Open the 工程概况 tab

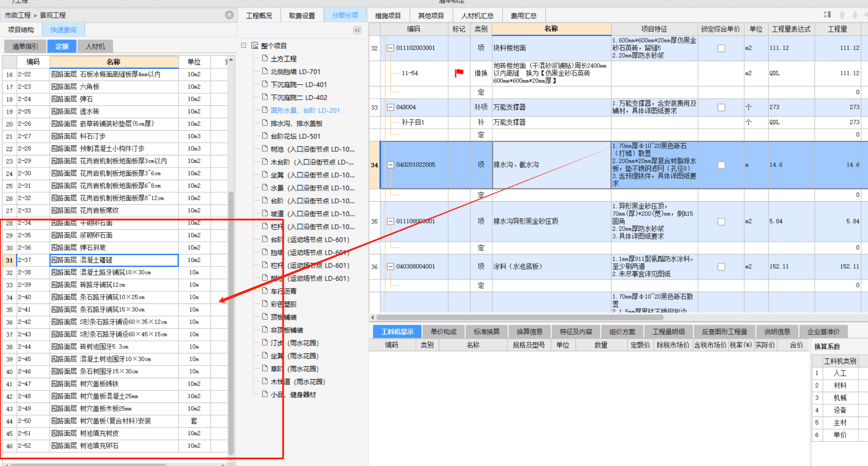259,15
